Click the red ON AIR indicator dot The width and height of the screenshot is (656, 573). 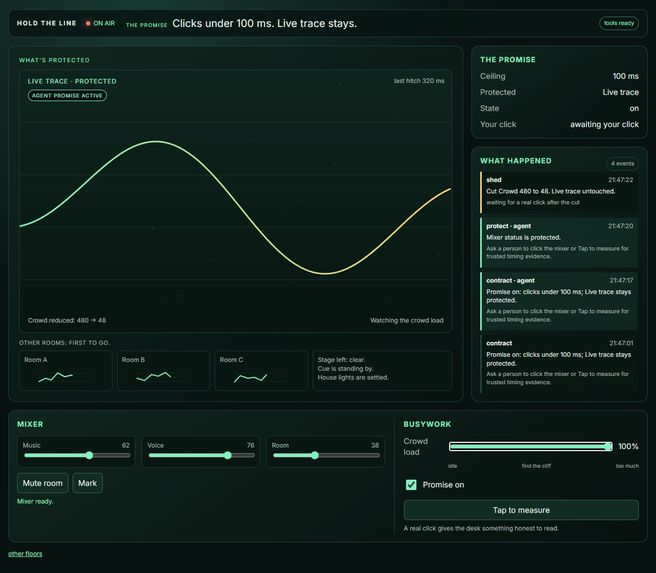(88, 23)
